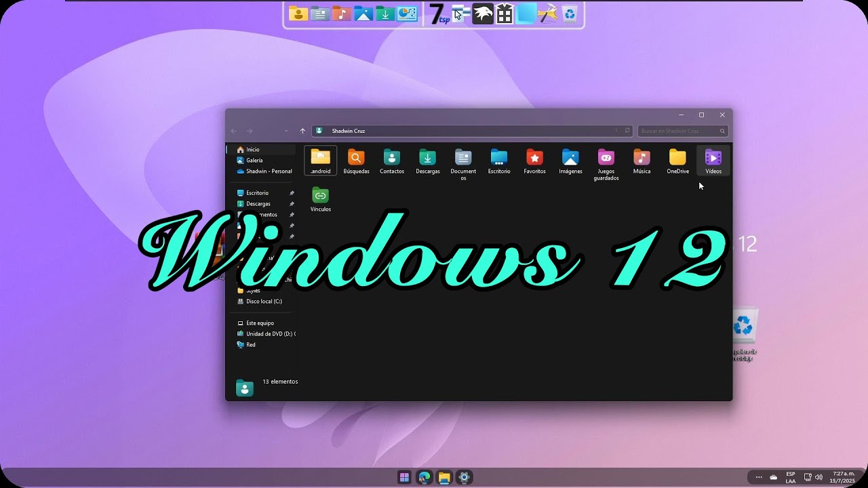This screenshot has height=488, width=868.
Task: Open the control panel icon in top dock
Action: pyautogui.click(x=407, y=14)
